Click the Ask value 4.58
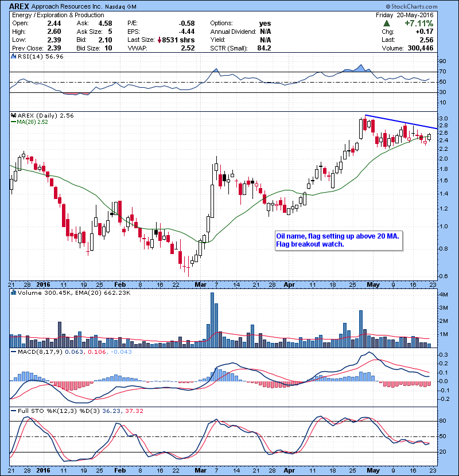The height and width of the screenshot is (476, 459). pyautogui.click(x=105, y=24)
